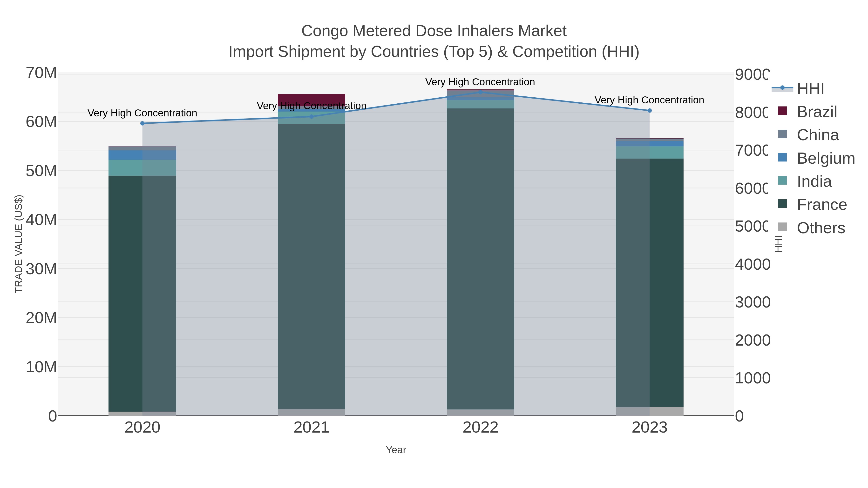Click the Import Shipment by Countries subtitle
The image size is (868, 488).
pos(434,52)
